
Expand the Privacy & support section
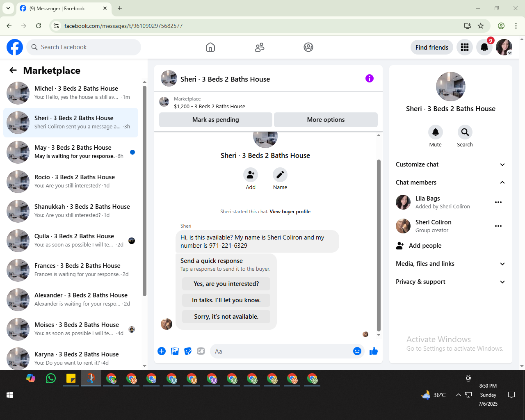pos(450,282)
